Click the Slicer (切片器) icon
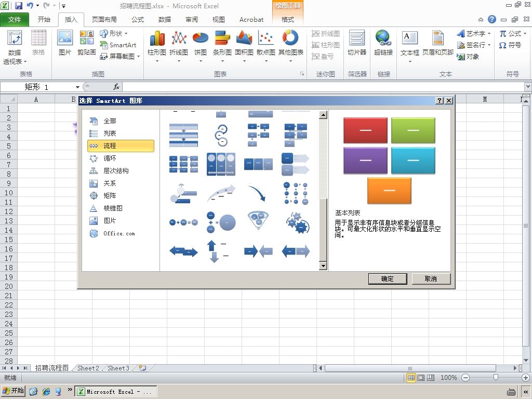This screenshot has height=399, width=532. tap(357, 43)
